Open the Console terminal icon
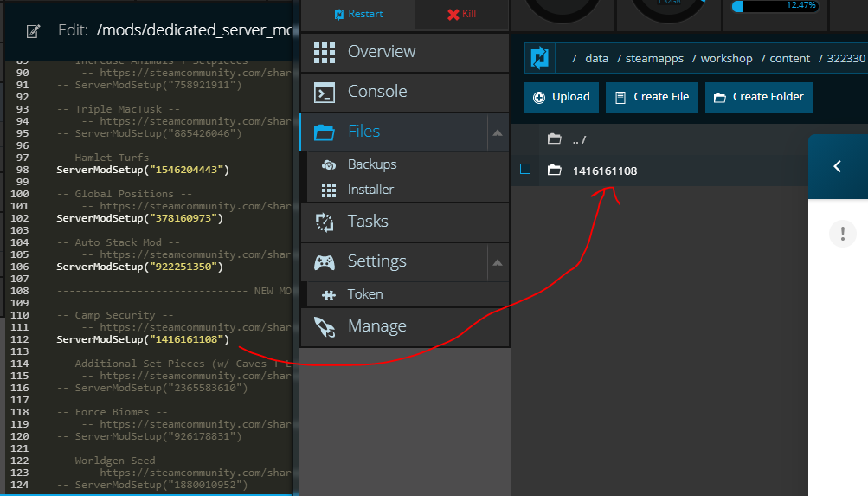 [x=325, y=92]
